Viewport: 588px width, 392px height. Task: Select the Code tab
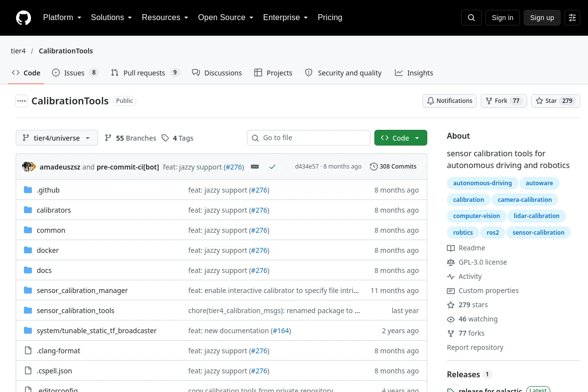[26, 73]
